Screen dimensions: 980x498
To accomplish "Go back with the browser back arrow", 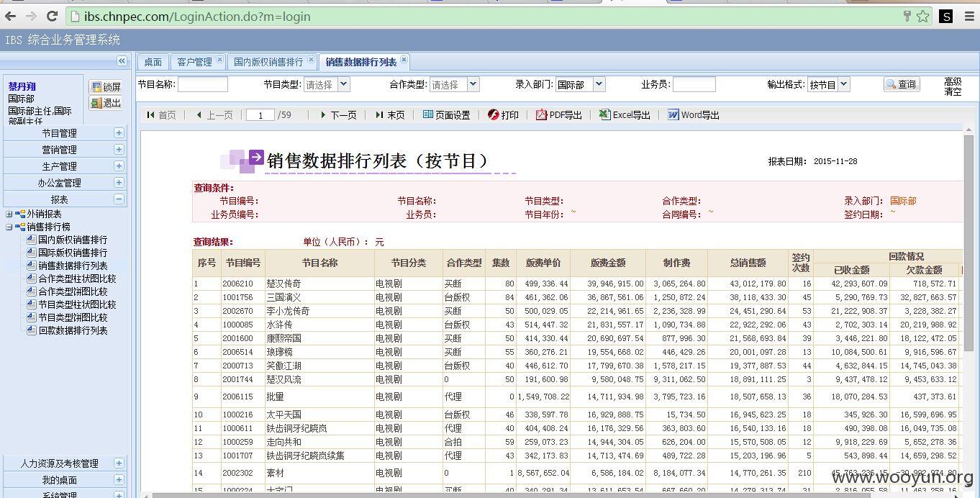I will click(x=11, y=16).
